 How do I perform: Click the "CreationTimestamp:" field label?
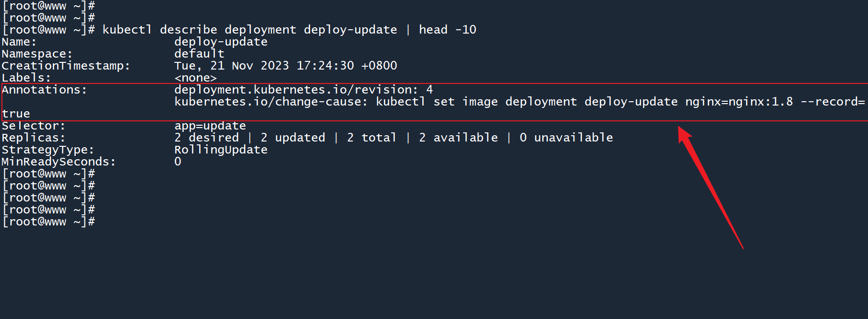click(x=66, y=66)
